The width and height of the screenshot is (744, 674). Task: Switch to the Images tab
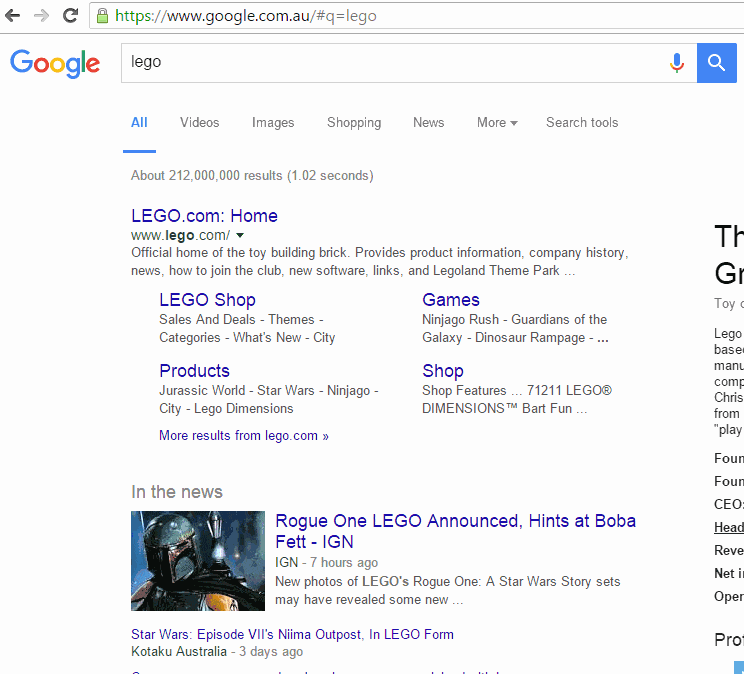[273, 122]
